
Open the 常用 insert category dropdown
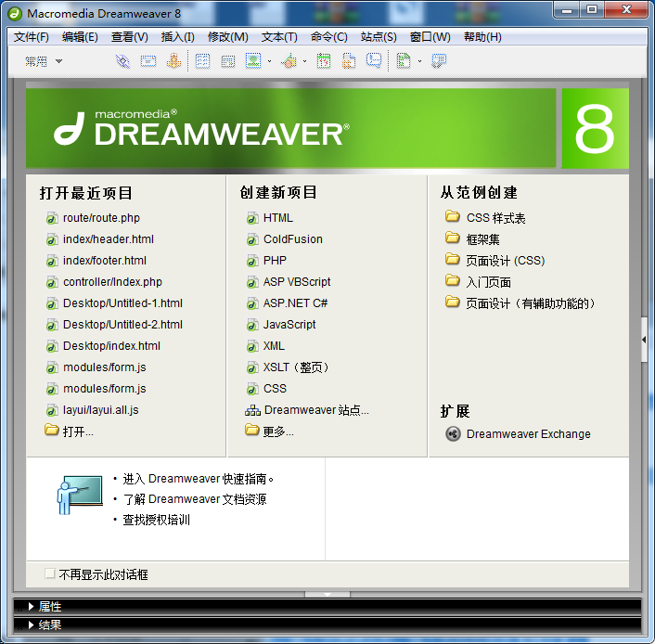point(44,61)
